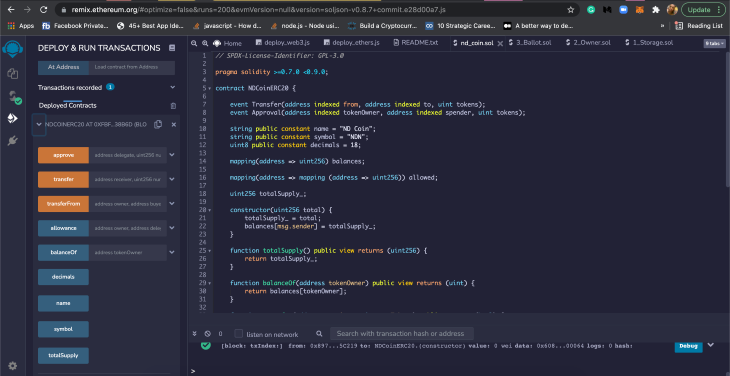Open the Zoom extension icon
The width and height of the screenshot is (730, 376).
click(x=623, y=9)
